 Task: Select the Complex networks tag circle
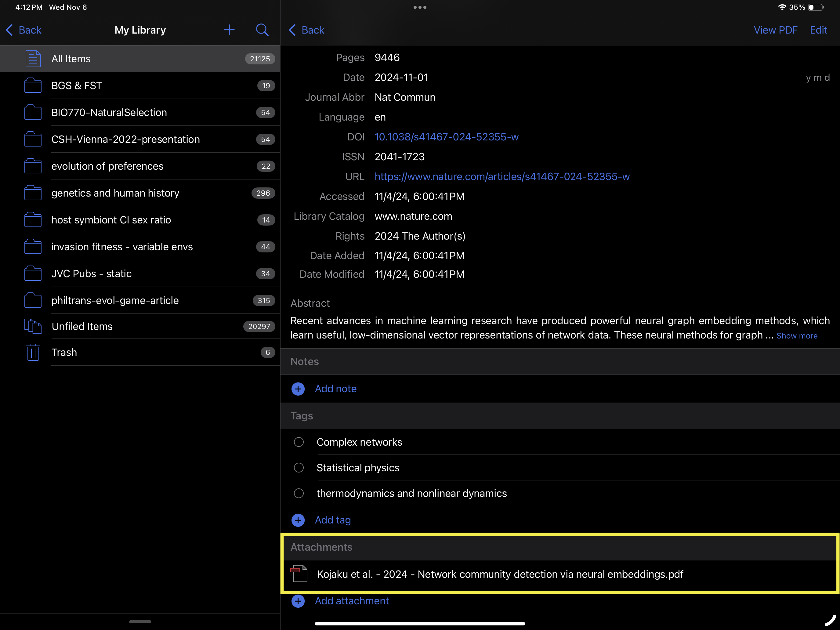point(299,442)
